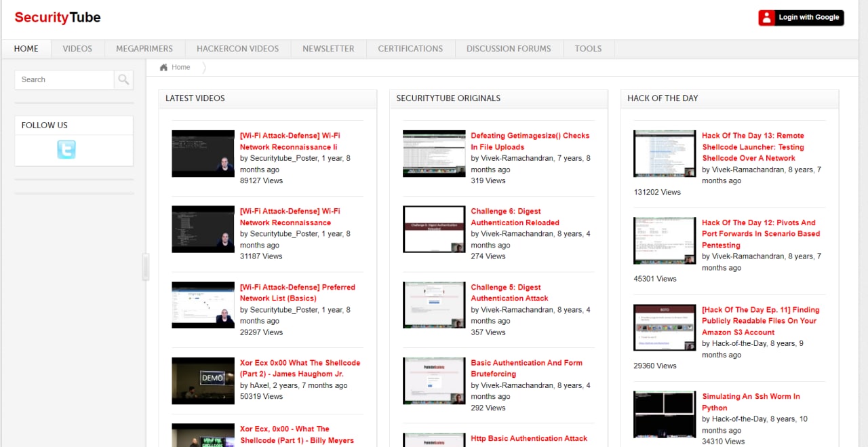
Task: Open the NEWSLETTER menu tab
Action: (x=328, y=49)
